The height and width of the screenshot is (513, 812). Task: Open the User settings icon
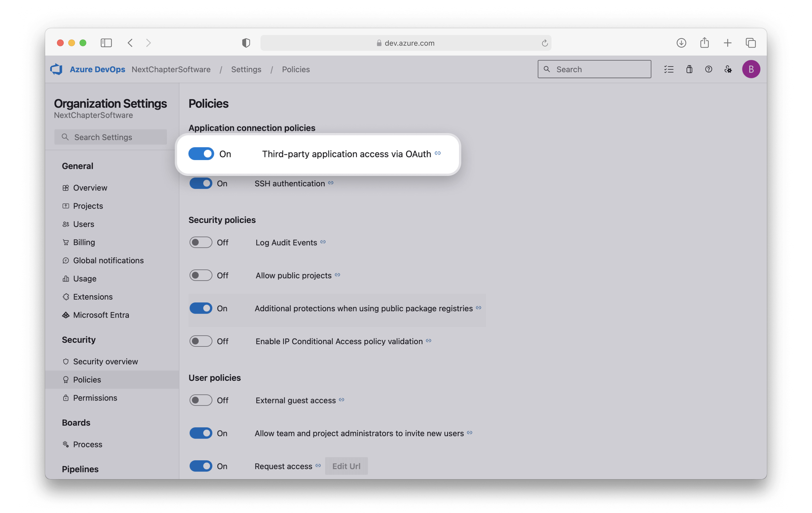click(728, 69)
